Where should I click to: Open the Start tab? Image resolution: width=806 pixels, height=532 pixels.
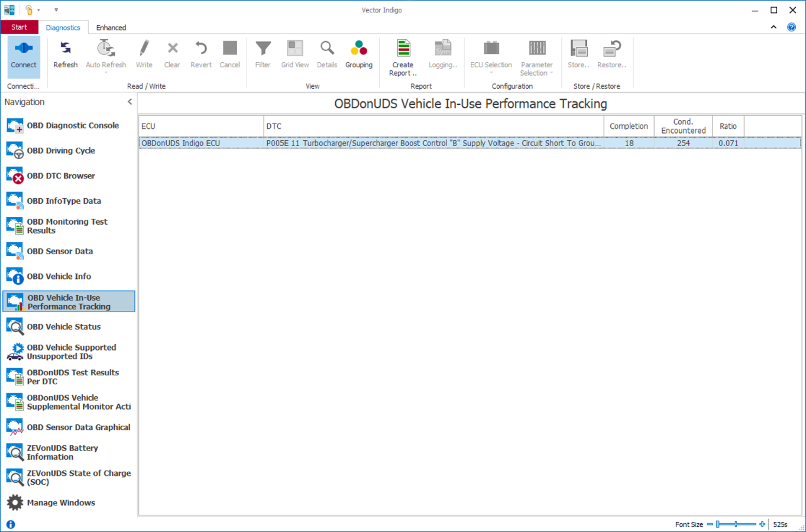(x=20, y=27)
